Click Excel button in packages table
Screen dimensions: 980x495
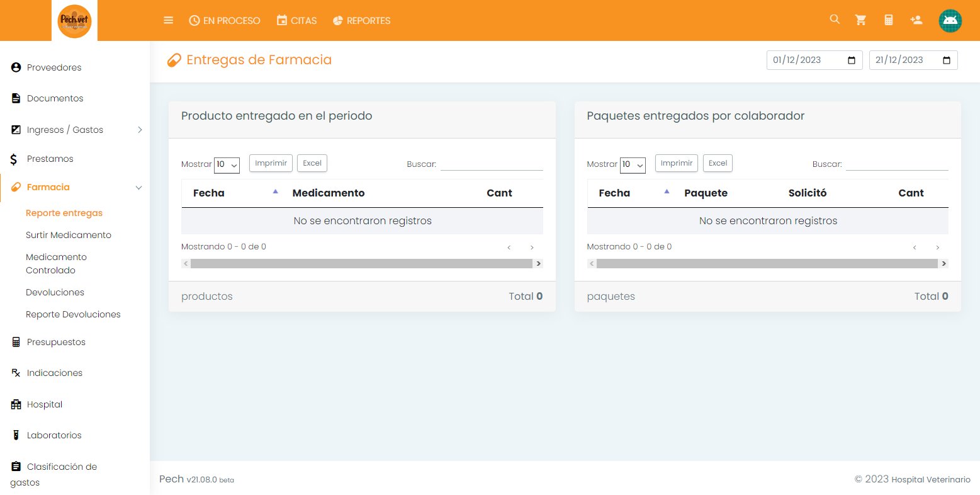718,163
